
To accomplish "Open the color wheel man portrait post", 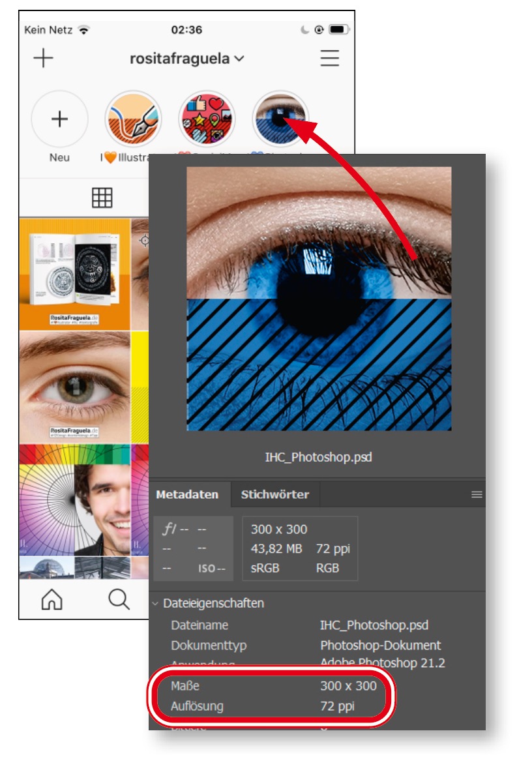I will [74, 499].
